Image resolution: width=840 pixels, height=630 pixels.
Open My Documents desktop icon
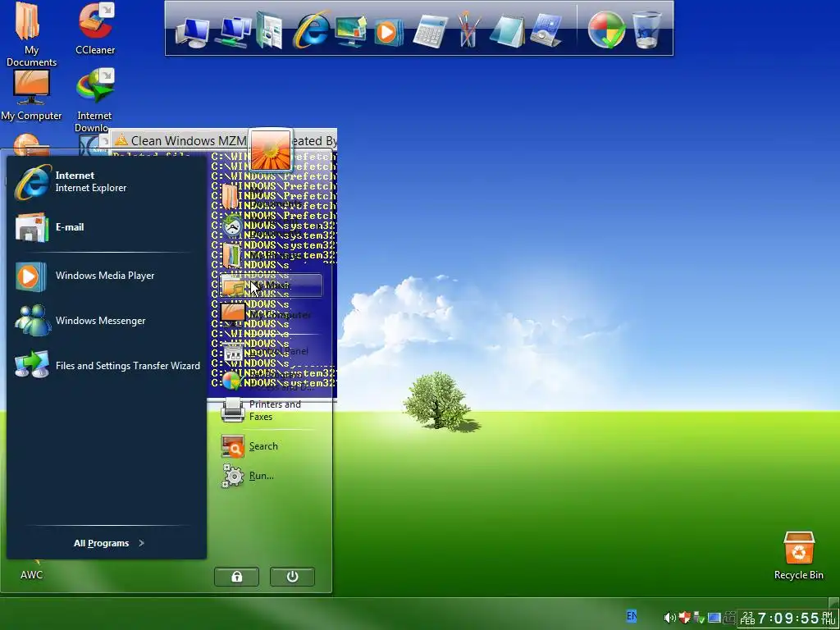coord(31,34)
